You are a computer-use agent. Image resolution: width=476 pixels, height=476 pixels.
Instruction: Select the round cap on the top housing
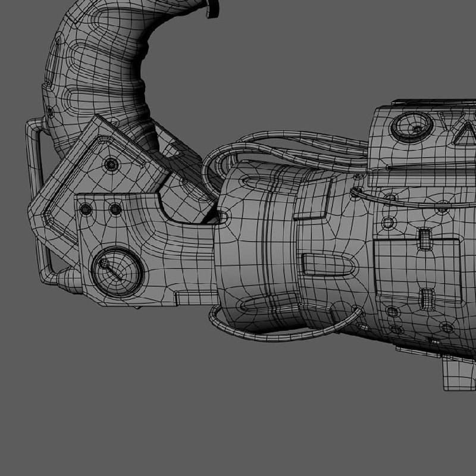point(412,127)
